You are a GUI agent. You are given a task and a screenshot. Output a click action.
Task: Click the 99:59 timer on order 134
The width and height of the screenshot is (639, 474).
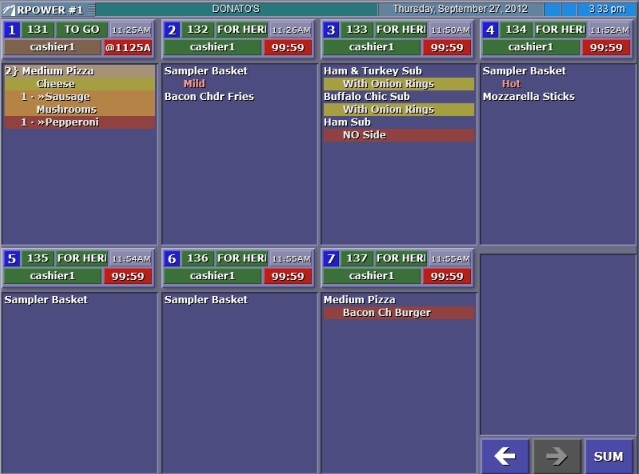(606, 47)
